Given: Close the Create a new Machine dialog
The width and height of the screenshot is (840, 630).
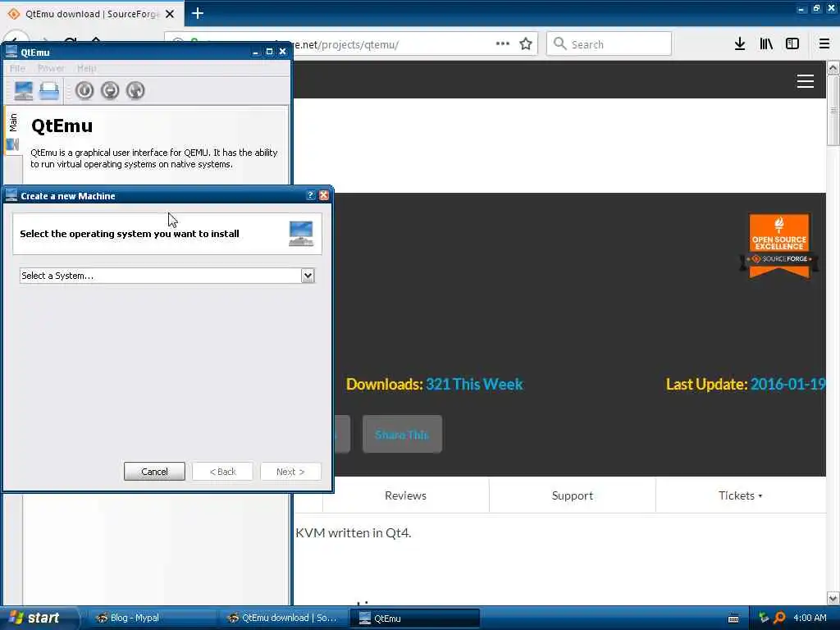Looking at the screenshot, I should [x=323, y=195].
